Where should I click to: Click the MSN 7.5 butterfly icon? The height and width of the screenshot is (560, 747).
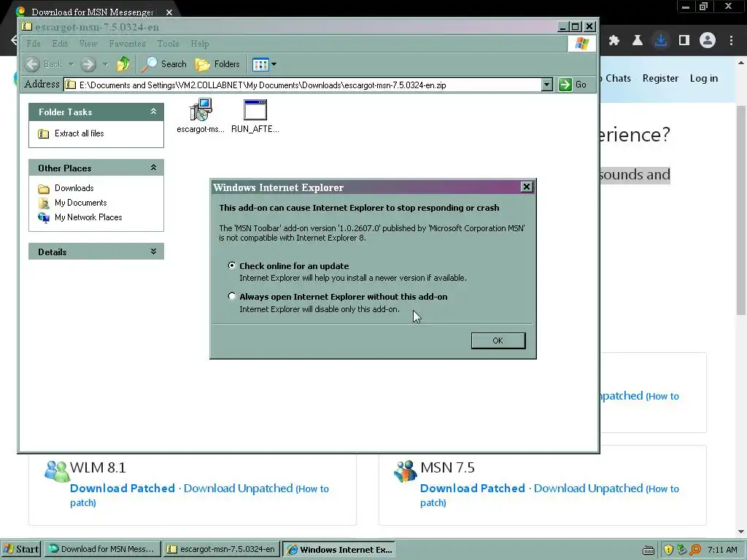(x=406, y=471)
